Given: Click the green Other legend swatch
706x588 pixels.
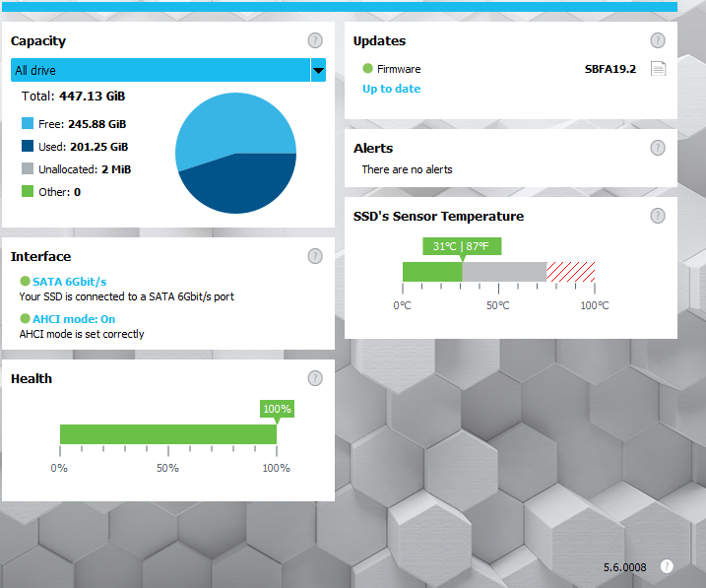Looking at the screenshot, I should [28, 191].
